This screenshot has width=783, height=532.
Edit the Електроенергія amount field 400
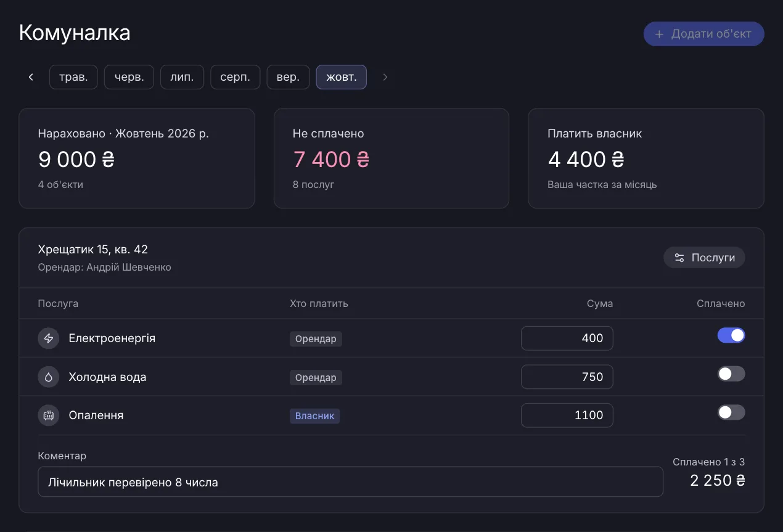567,338
